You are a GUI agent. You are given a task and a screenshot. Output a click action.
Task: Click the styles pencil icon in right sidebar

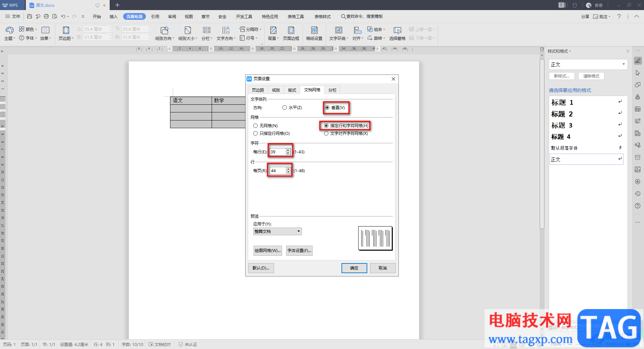(638, 61)
